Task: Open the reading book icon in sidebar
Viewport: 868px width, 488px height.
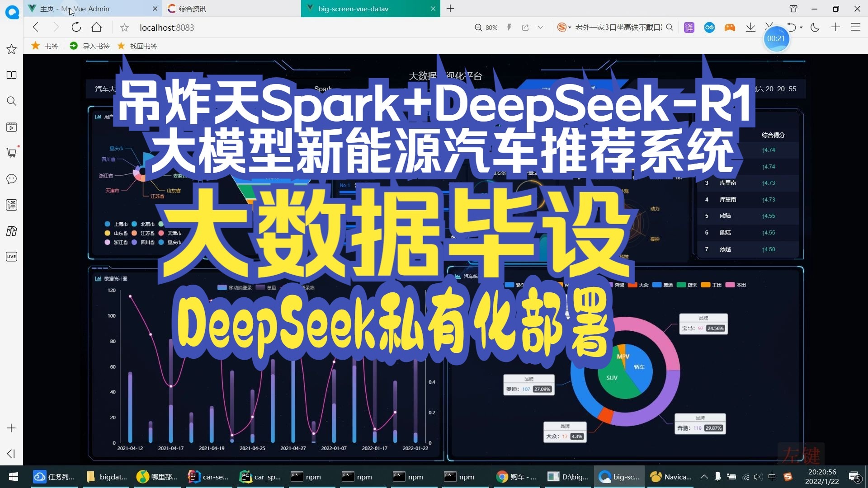Action: pyautogui.click(x=12, y=75)
